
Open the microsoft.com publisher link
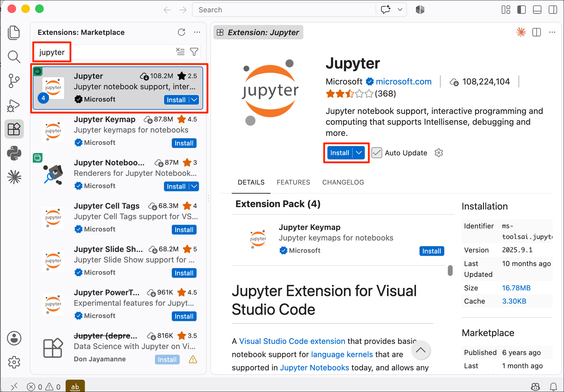coord(404,81)
